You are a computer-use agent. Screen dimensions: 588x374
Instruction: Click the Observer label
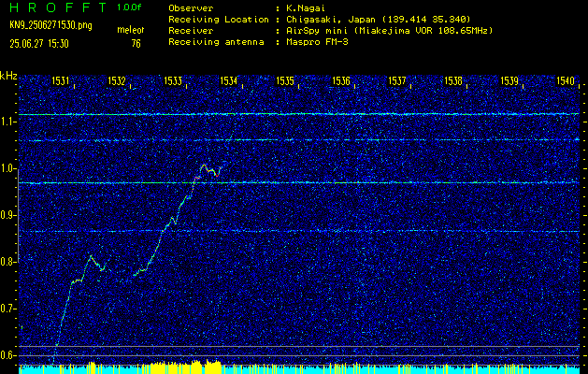click(191, 8)
